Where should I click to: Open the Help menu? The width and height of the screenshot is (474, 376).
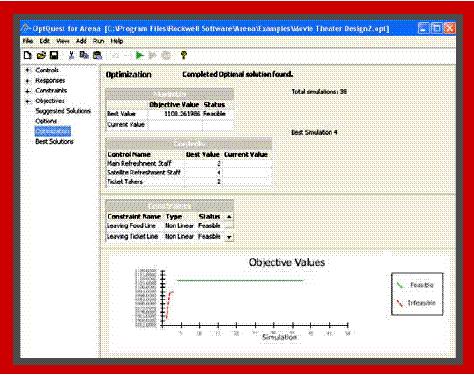(x=117, y=41)
